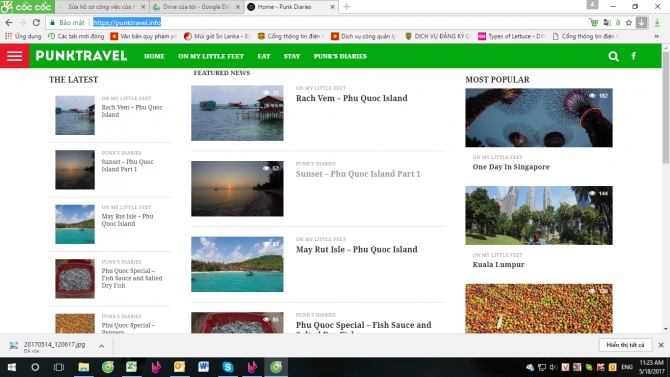This screenshot has height=377, width=670.
Task: Open Excel from the taskbar
Action: point(132,367)
